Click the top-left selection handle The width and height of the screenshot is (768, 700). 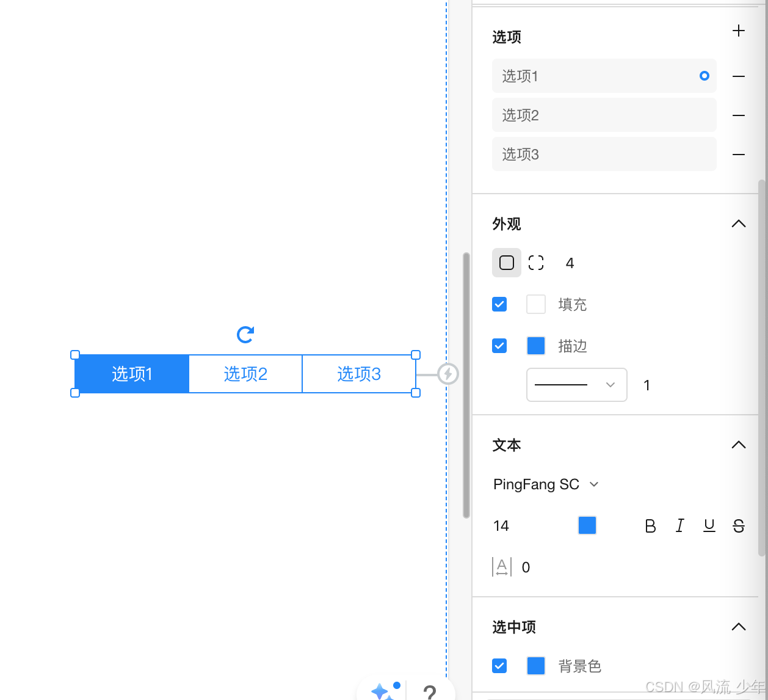tap(75, 355)
